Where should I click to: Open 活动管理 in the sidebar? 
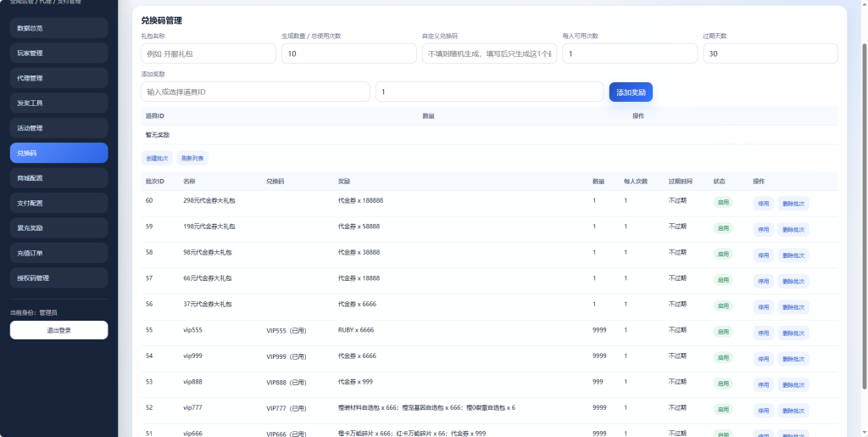pyautogui.click(x=58, y=128)
